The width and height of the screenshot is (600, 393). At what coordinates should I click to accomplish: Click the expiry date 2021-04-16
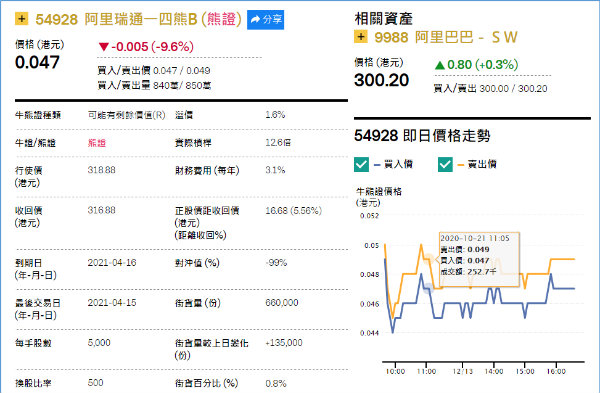click(x=112, y=263)
